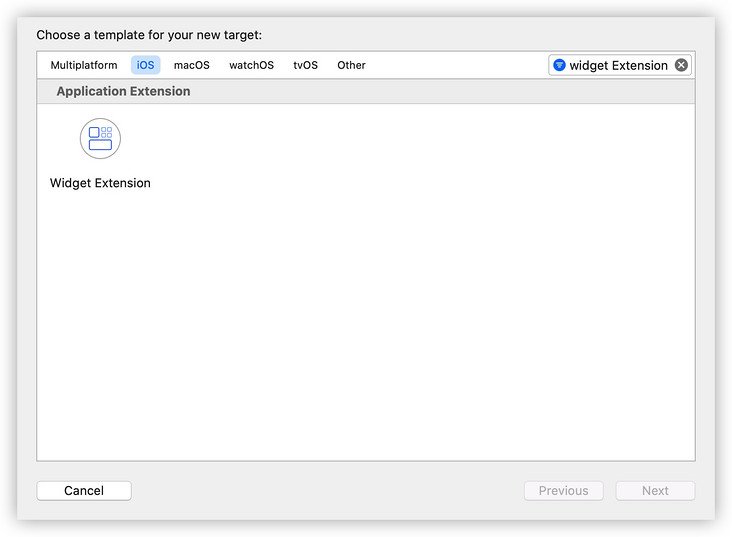732x537 pixels.
Task: Switch to the macOS tab
Action: [191, 65]
